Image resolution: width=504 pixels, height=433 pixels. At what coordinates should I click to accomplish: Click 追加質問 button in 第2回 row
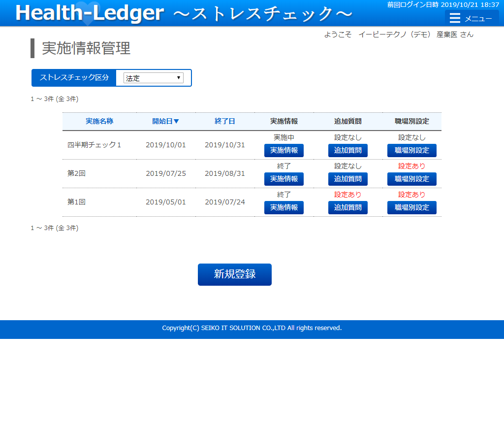[347, 179]
